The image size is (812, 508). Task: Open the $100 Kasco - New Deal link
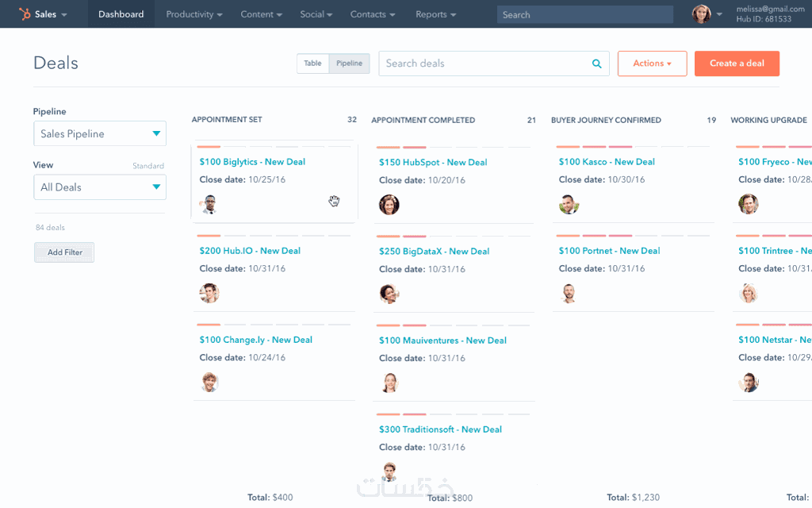click(607, 162)
